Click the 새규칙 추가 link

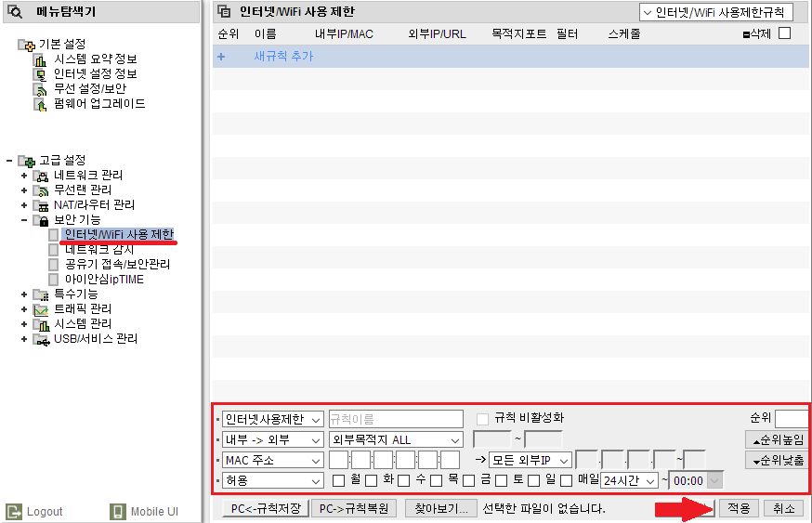click(283, 57)
